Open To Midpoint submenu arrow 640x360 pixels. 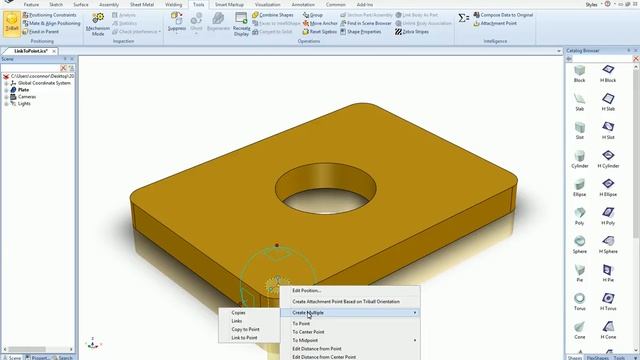pos(415,340)
